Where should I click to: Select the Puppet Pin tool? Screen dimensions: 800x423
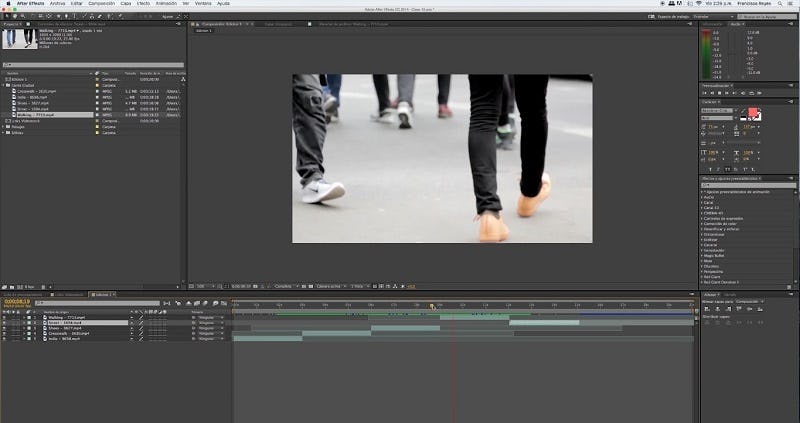coord(119,16)
